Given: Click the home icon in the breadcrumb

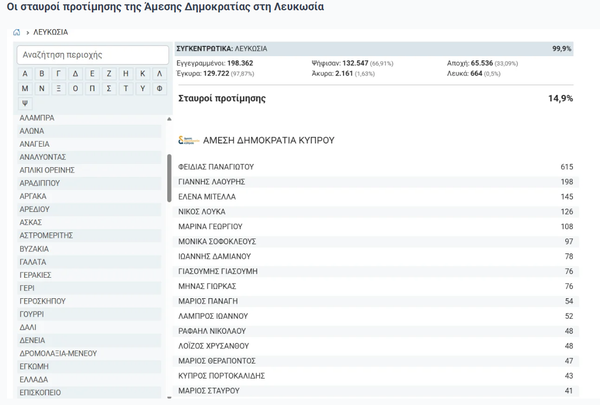Looking at the screenshot, I should coord(16,33).
